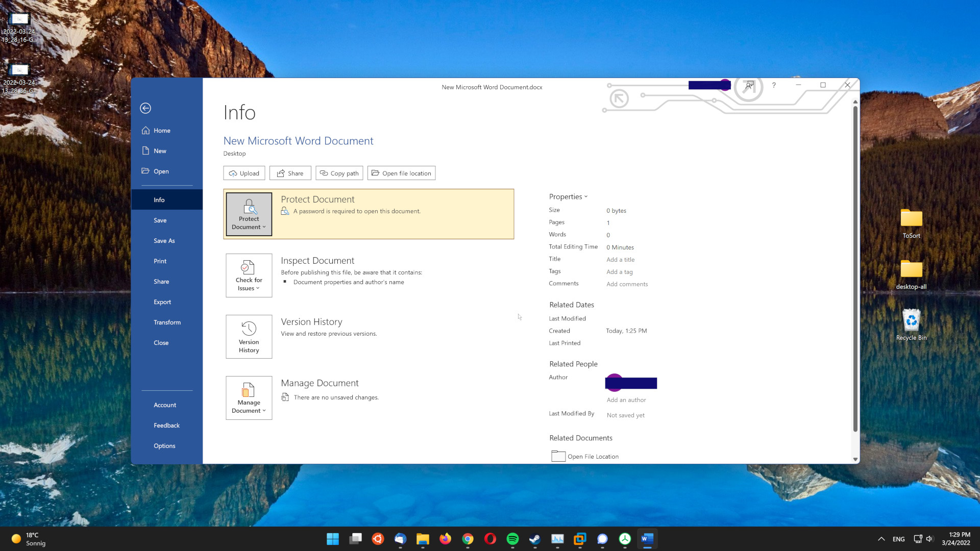Open the Export page
Viewport: 980px width, 551px height.
tap(167, 302)
